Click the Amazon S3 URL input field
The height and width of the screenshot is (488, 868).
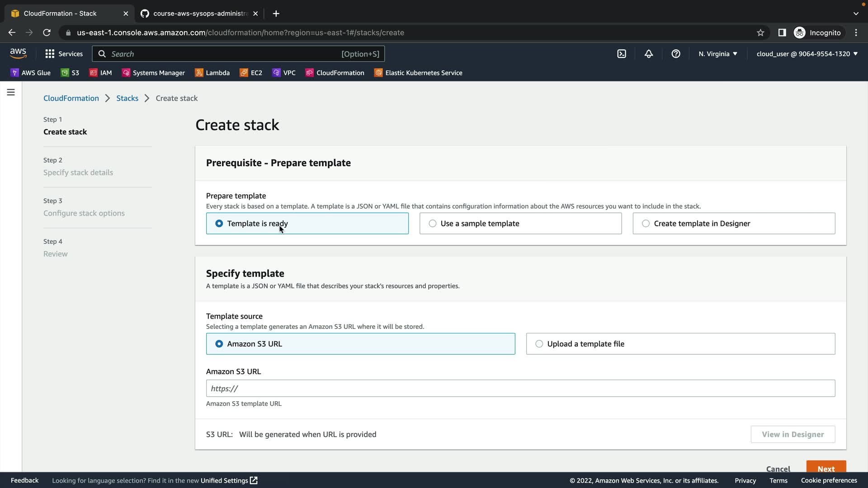[x=520, y=389]
